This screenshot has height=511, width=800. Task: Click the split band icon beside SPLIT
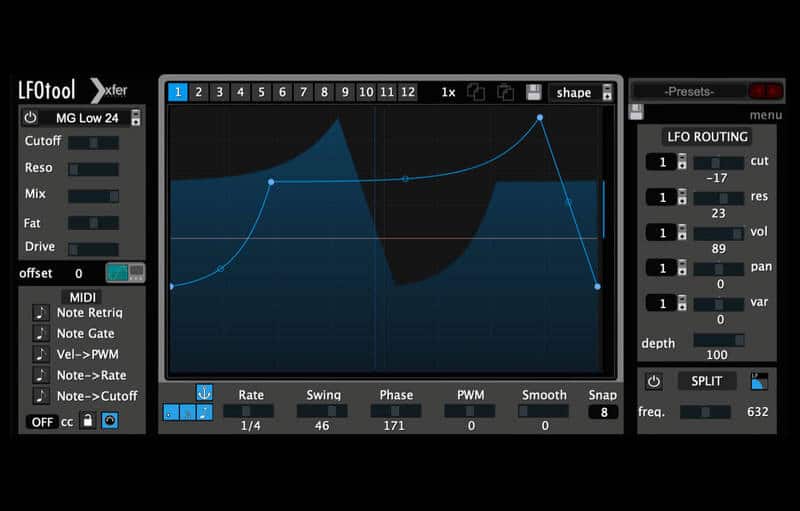click(x=759, y=381)
